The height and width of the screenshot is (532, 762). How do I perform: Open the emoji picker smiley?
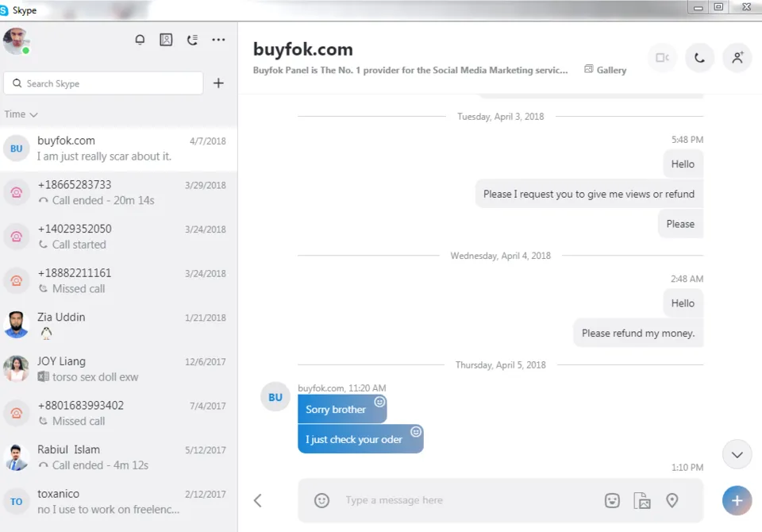321,500
